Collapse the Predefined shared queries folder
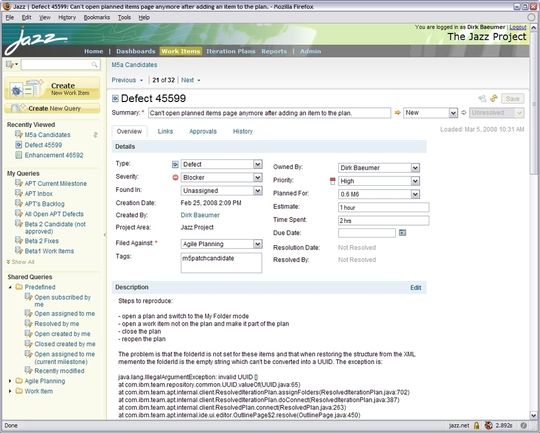This screenshot has height=433, width=540. (10, 287)
